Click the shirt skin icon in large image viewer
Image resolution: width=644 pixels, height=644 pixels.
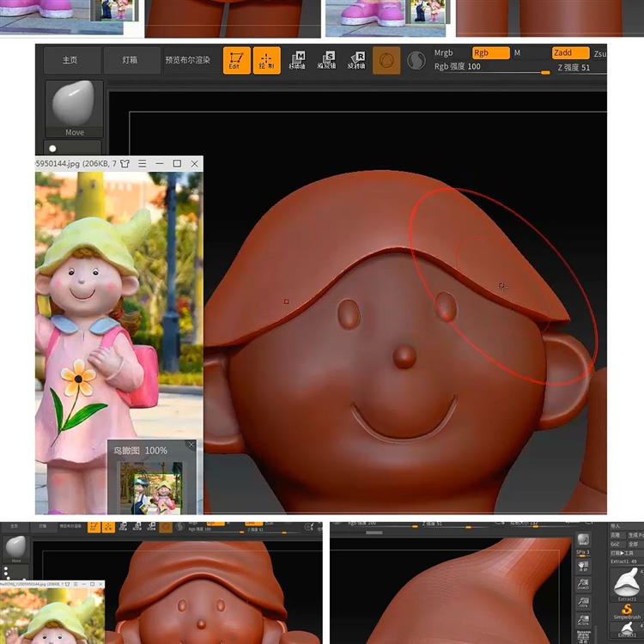[125, 164]
